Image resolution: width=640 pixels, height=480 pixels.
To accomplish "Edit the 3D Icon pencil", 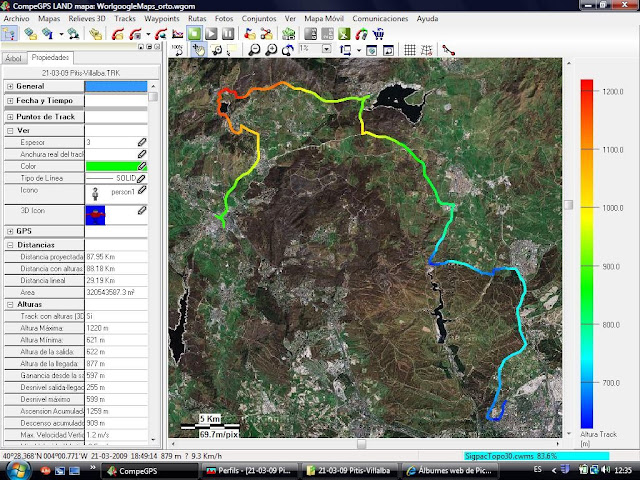I will pyautogui.click(x=142, y=210).
